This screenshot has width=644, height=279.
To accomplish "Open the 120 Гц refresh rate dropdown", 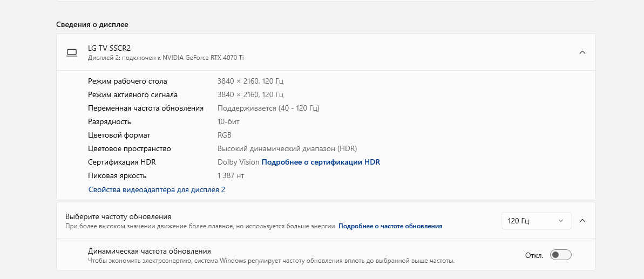I will (536, 221).
